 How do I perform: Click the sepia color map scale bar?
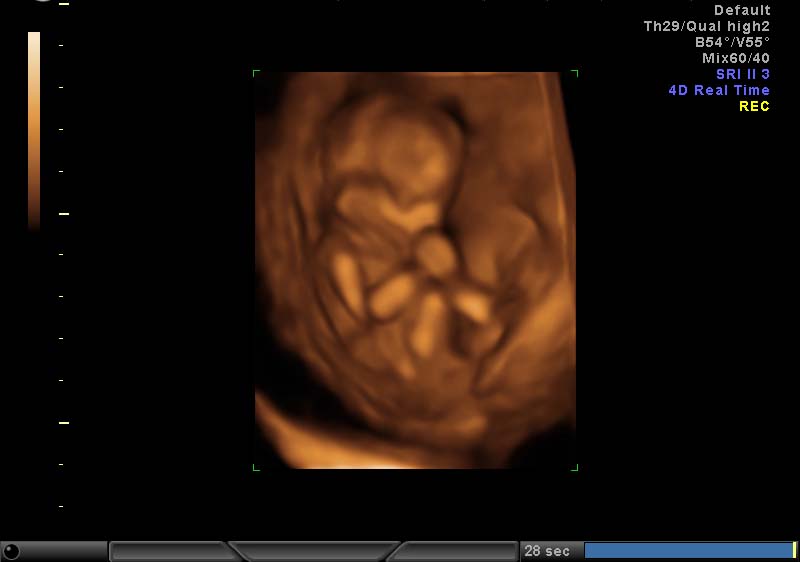click(x=34, y=130)
